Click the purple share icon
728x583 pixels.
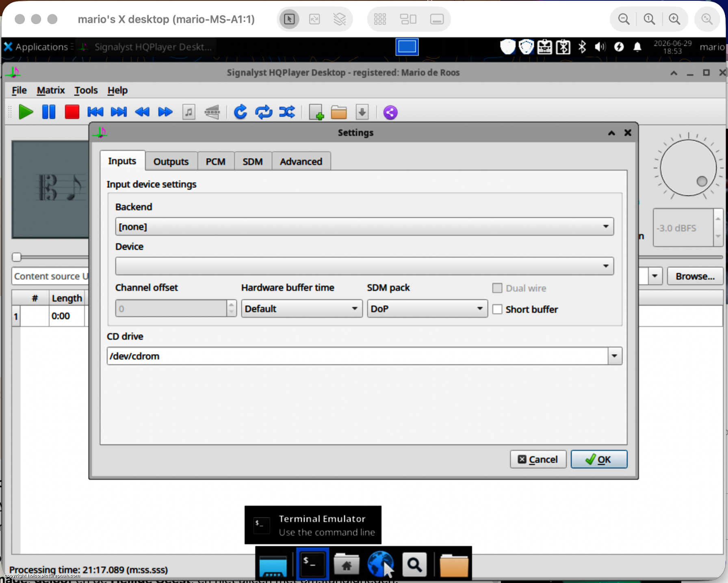tap(390, 113)
